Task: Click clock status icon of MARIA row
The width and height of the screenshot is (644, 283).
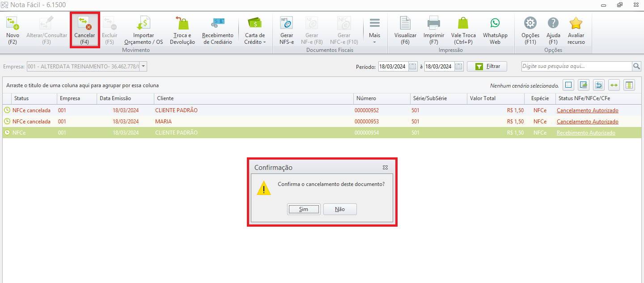Action: pyautogui.click(x=7, y=122)
